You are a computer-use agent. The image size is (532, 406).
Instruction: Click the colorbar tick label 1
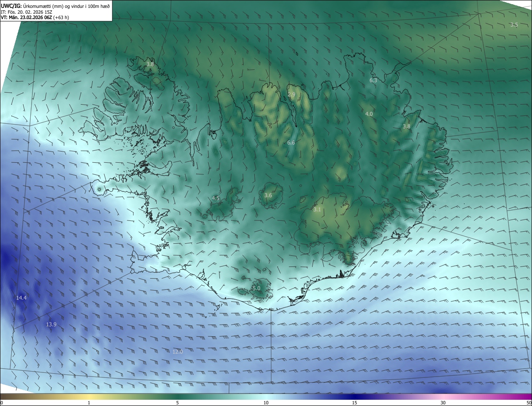tap(89, 403)
